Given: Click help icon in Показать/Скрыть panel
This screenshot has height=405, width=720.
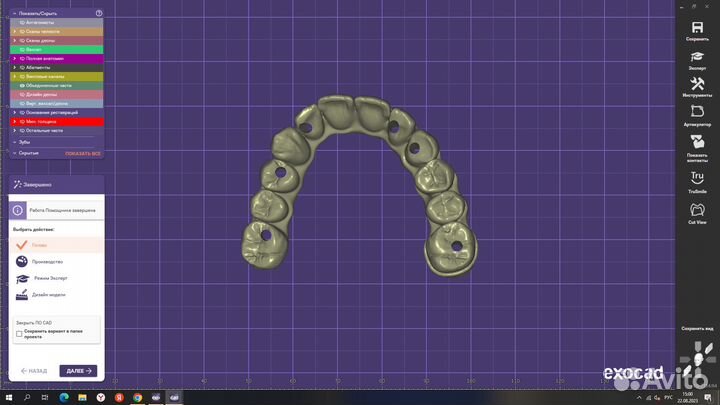Looking at the screenshot, I should coord(99,13).
